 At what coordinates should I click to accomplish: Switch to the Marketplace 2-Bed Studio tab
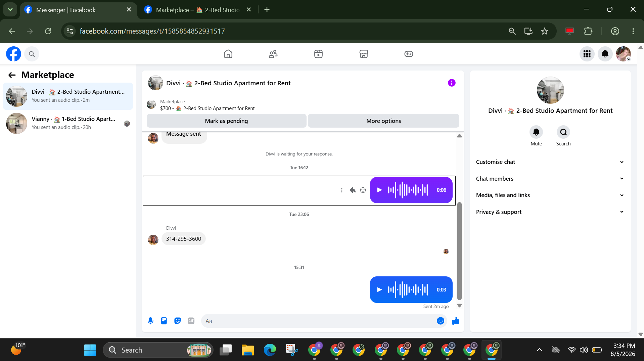[x=198, y=10]
